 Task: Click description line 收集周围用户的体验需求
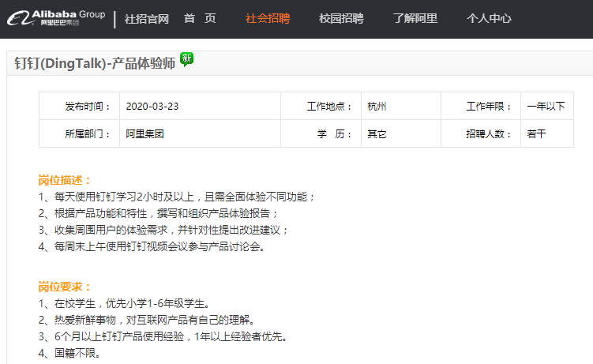point(163,231)
